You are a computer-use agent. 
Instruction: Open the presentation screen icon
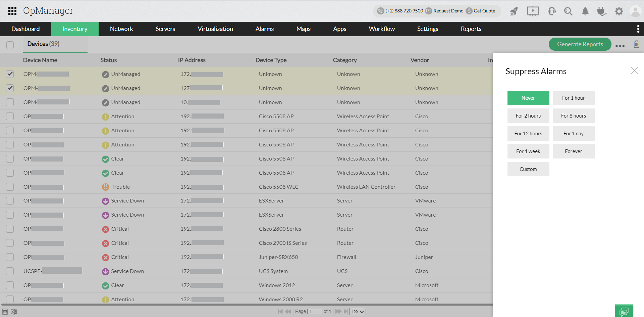point(533,11)
